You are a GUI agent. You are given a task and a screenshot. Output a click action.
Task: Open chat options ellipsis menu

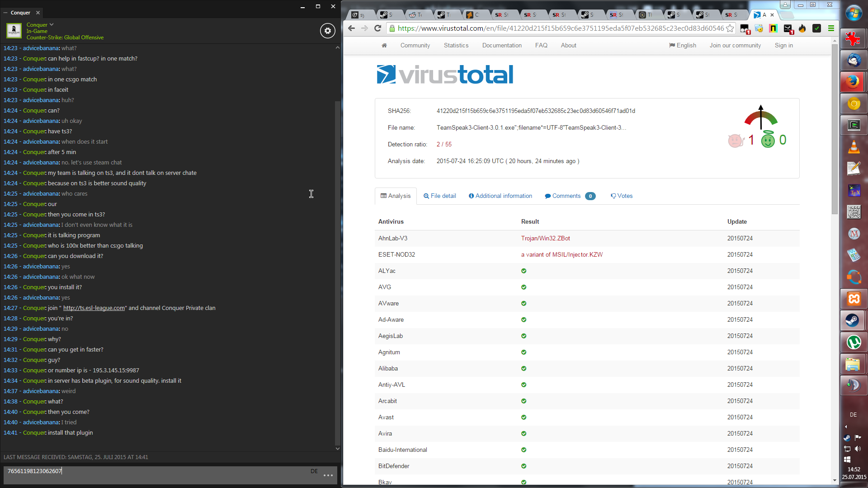pyautogui.click(x=328, y=475)
